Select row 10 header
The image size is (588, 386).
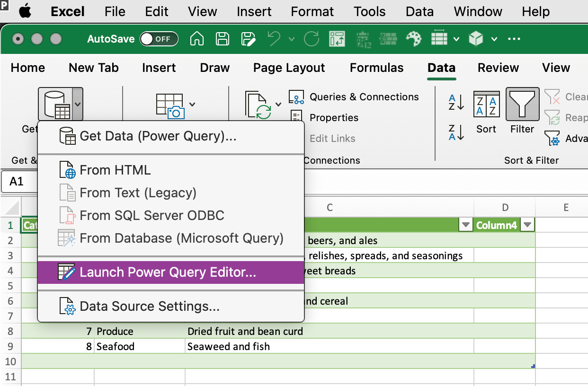[10, 361]
